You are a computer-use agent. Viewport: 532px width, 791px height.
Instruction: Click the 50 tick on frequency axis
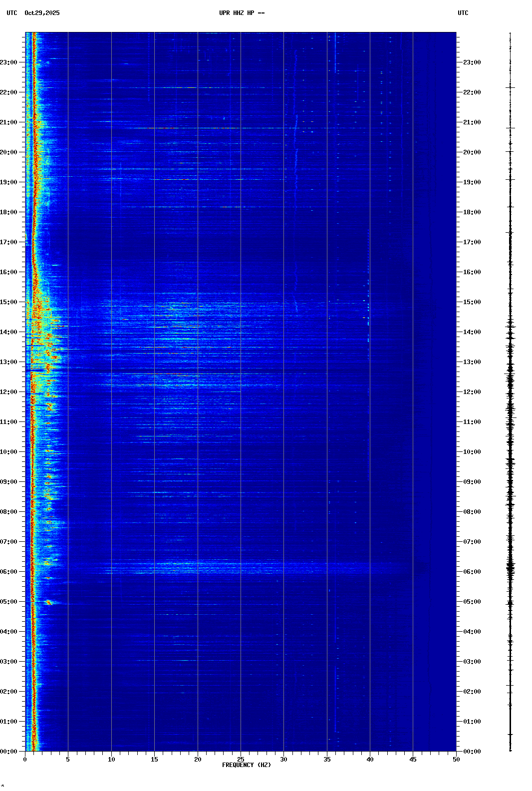coord(456,760)
